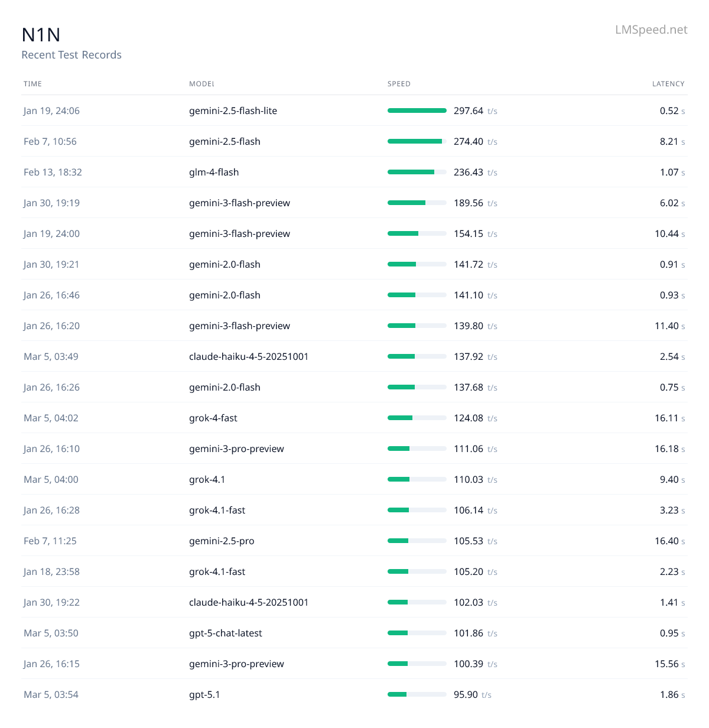
Task: Click the 15.56 s latency value
Action: (x=670, y=664)
